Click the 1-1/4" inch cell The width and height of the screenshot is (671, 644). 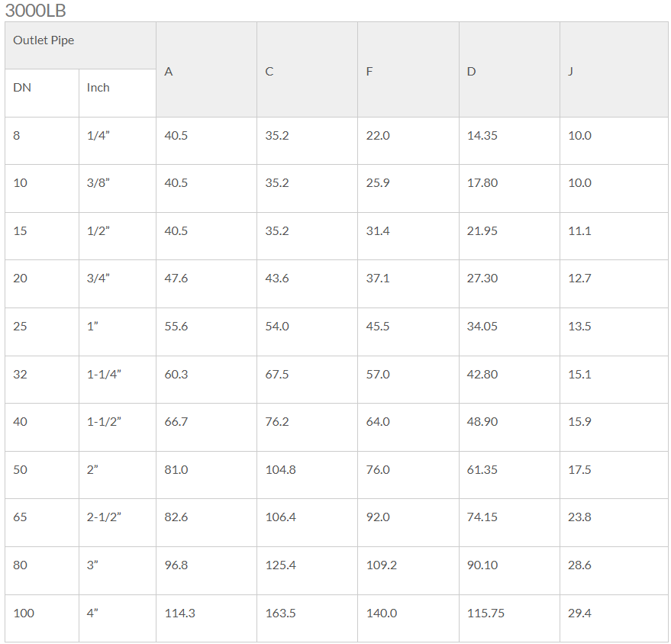118,379
